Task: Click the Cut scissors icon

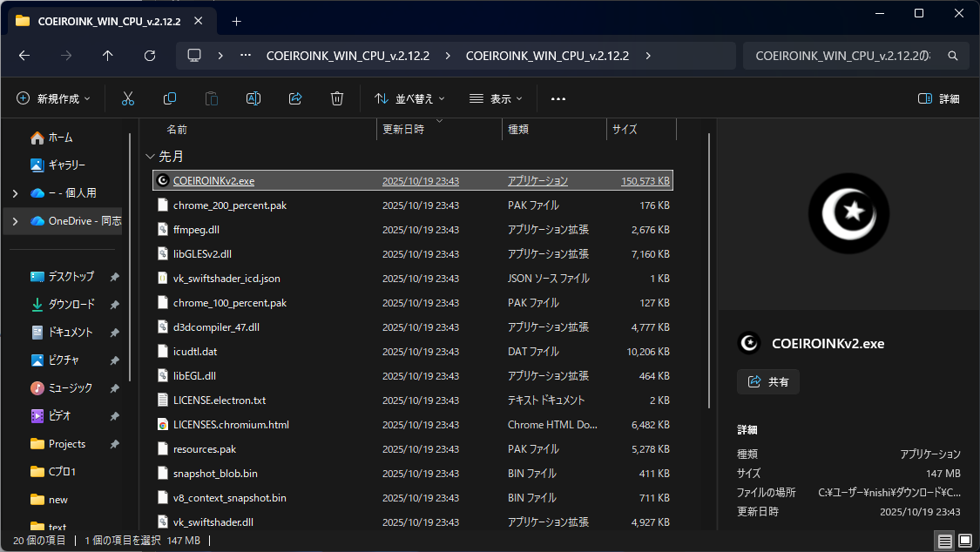Action: click(128, 98)
